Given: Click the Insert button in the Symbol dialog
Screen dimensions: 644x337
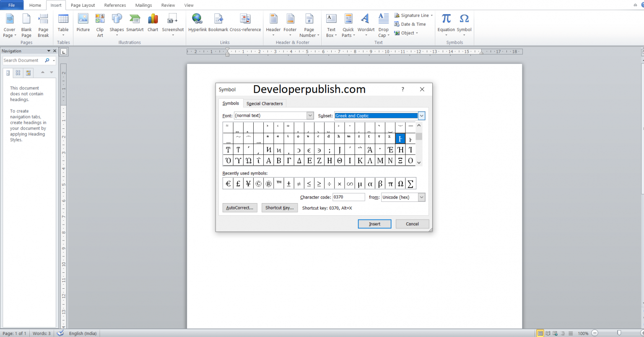Looking at the screenshot, I should point(374,224).
